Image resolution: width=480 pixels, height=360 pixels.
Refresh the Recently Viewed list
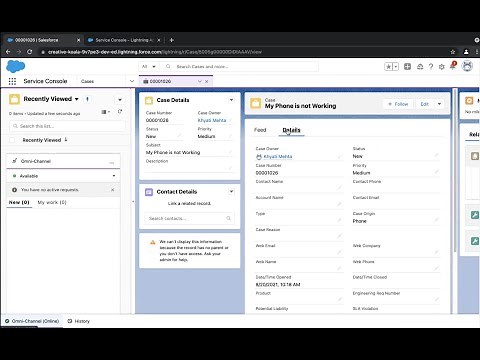click(120, 112)
